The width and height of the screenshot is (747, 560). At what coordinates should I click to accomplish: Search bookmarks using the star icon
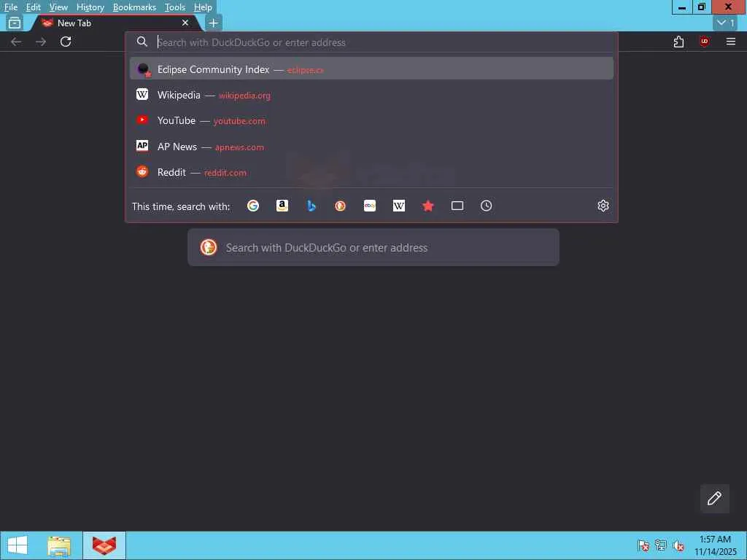point(427,206)
